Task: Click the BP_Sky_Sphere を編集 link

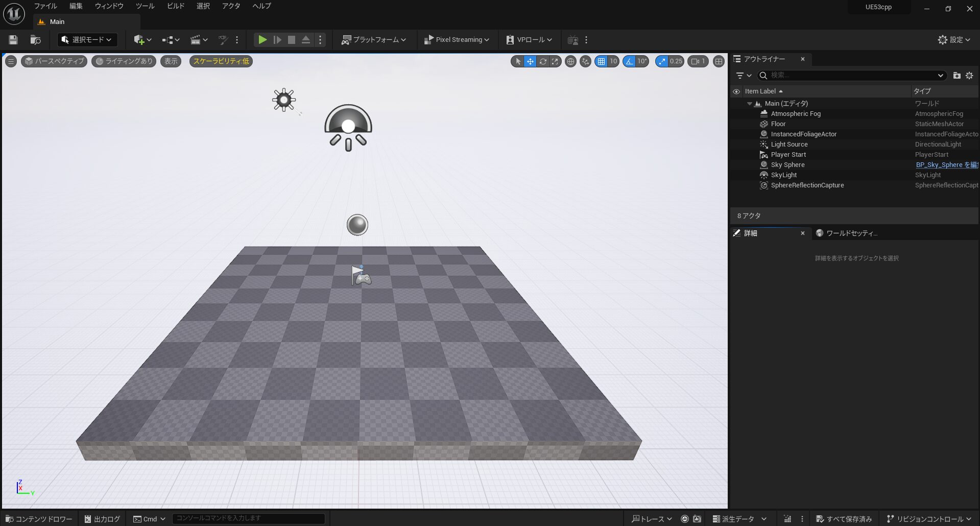Action: pyautogui.click(x=946, y=164)
